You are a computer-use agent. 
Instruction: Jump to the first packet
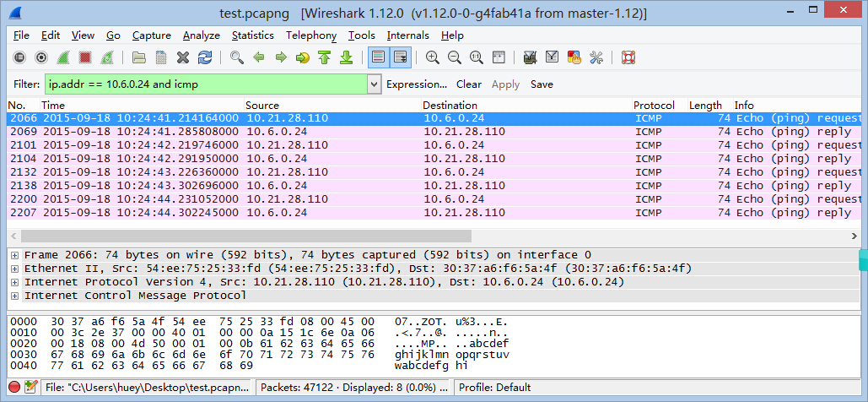pos(325,57)
